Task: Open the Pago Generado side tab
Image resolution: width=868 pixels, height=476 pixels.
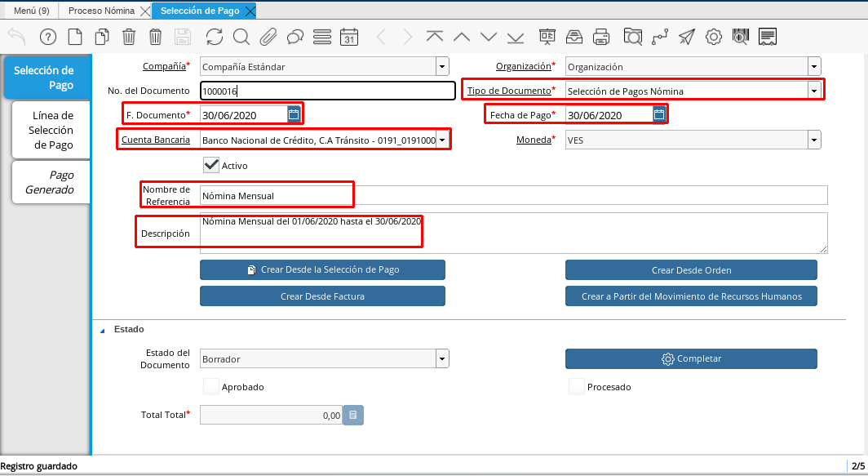Action: tap(51, 182)
